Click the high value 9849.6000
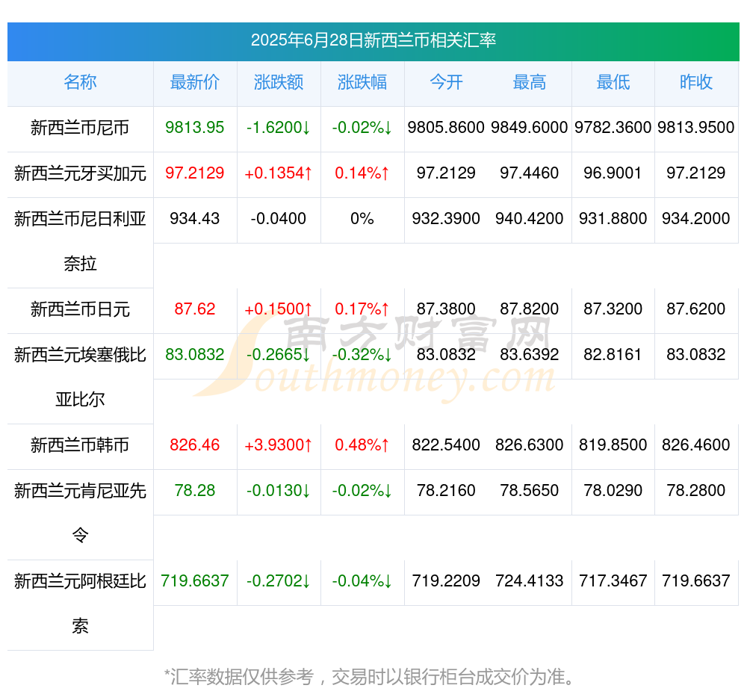 [x=530, y=128]
